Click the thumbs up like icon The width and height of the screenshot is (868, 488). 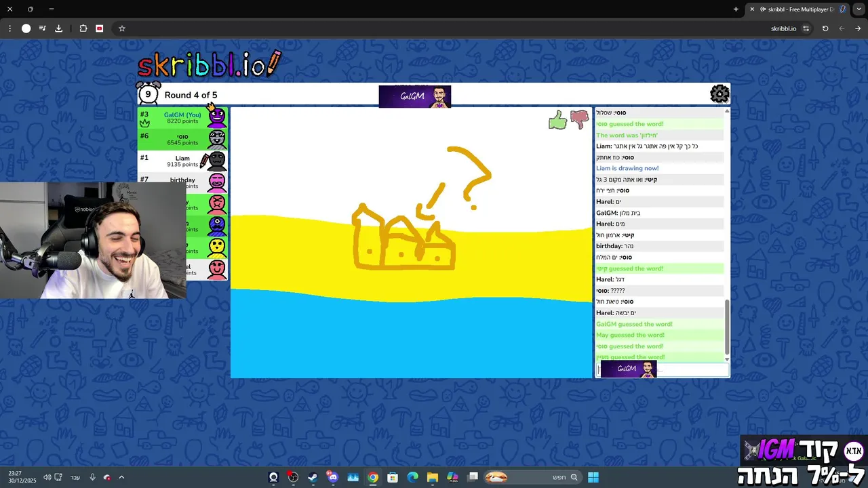tap(557, 121)
